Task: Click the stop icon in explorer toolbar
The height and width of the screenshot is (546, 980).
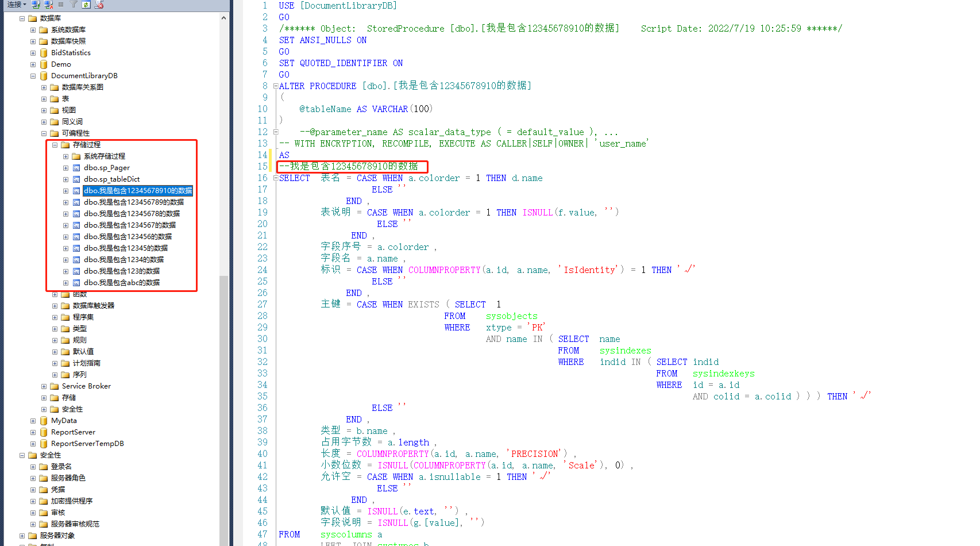Action: [x=61, y=4]
